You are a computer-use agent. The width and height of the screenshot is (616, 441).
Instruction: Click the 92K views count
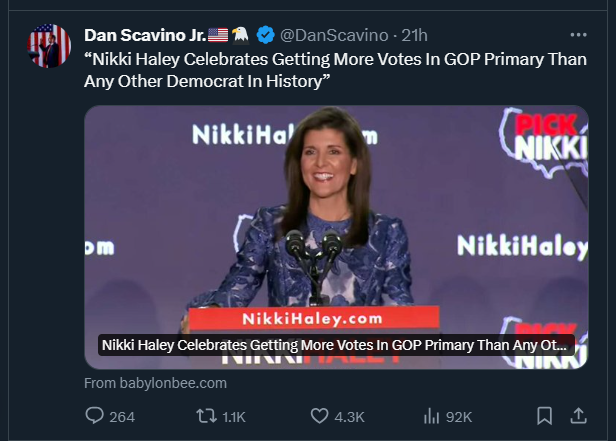pos(459,416)
